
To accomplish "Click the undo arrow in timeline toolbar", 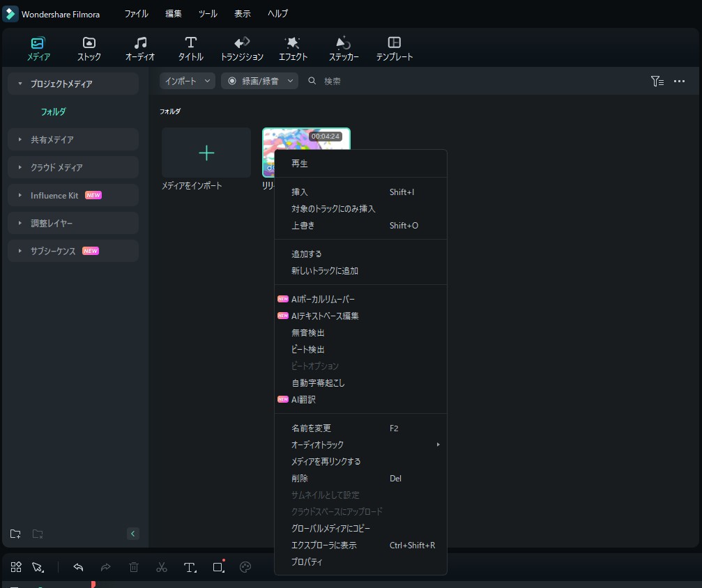I will tap(78, 567).
